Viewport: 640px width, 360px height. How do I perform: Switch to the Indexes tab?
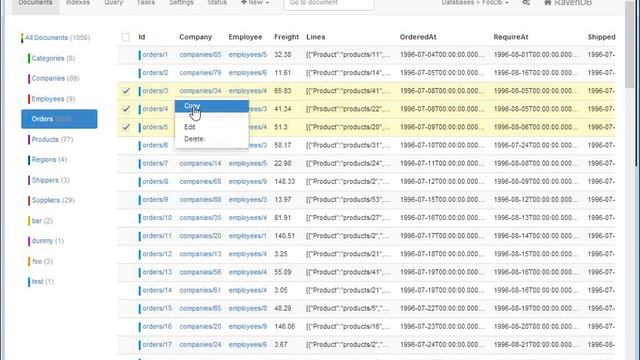pyautogui.click(x=78, y=3)
